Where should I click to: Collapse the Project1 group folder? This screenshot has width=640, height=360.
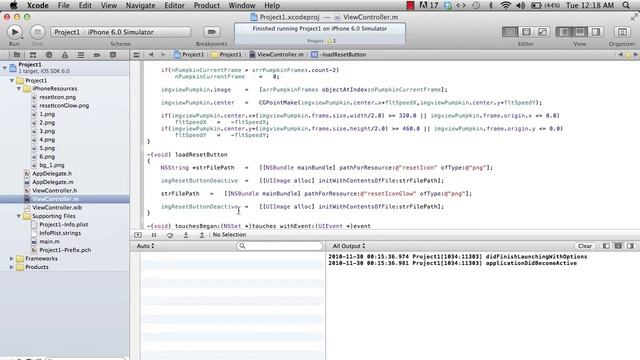pyautogui.click(x=12, y=80)
